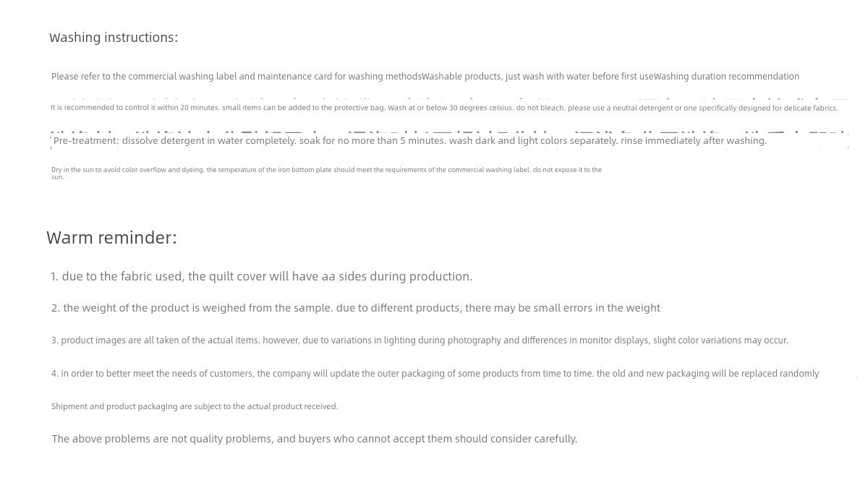Click reminder 1 about quilt cover aa sides

261,277
